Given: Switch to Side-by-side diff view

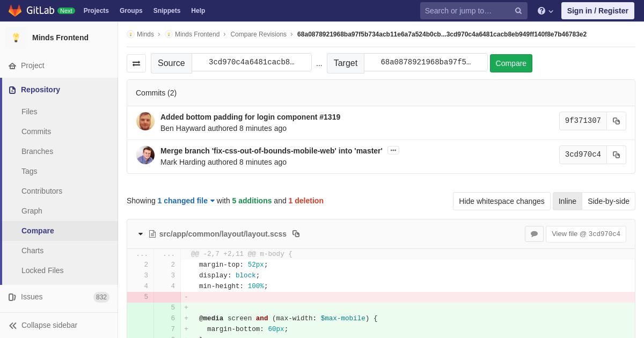Looking at the screenshot, I should tap(609, 201).
